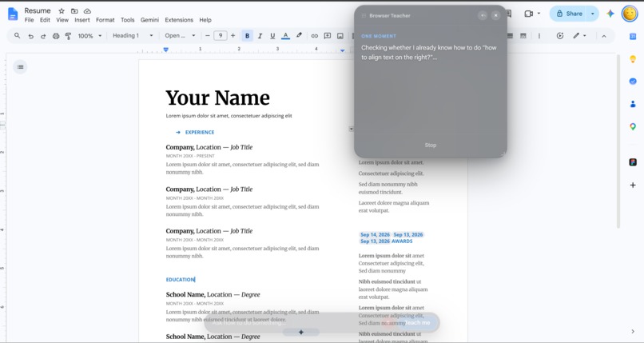644x343 pixels.
Task: Show the document outline
Action: tap(20, 67)
